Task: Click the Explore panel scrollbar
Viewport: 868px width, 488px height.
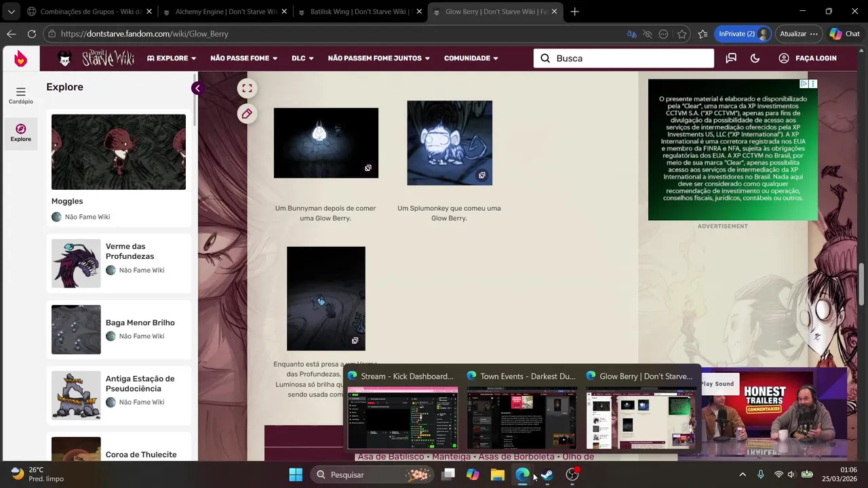Action: (195, 99)
